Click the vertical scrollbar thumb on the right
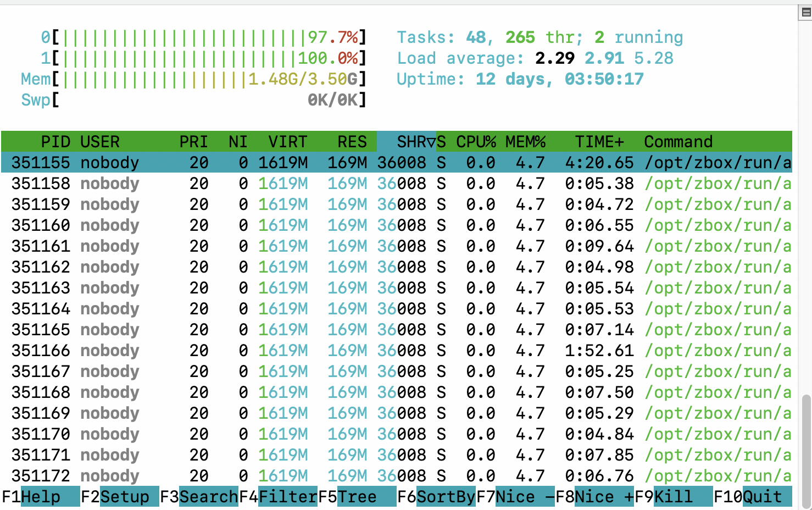This screenshot has width=812, height=510. pyautogui.click(x=806, y=451)
